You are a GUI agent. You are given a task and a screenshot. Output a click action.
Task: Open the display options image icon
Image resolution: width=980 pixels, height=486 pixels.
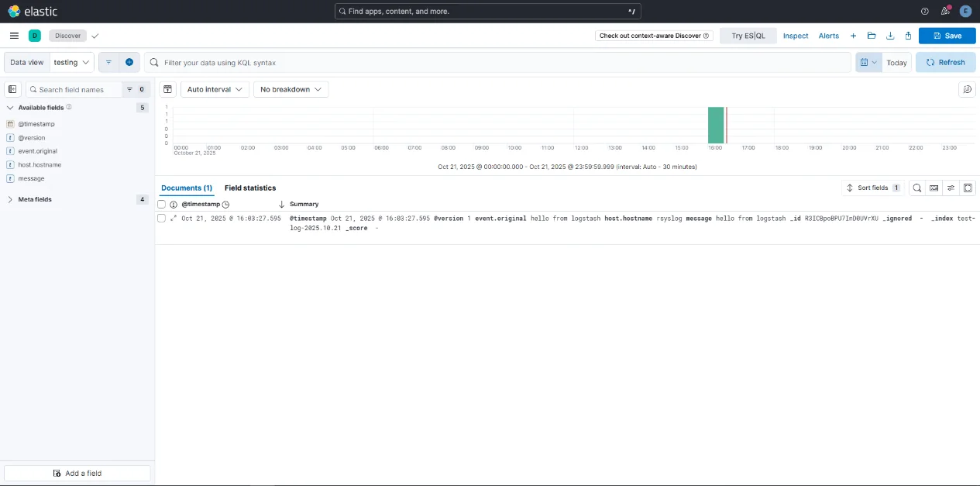coord(934,188)
